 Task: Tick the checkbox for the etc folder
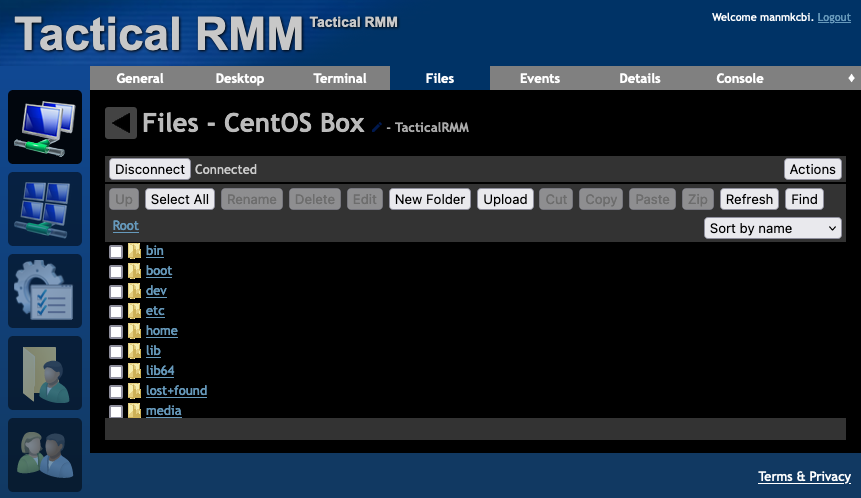pyautogui.click(x=116, y=311)
